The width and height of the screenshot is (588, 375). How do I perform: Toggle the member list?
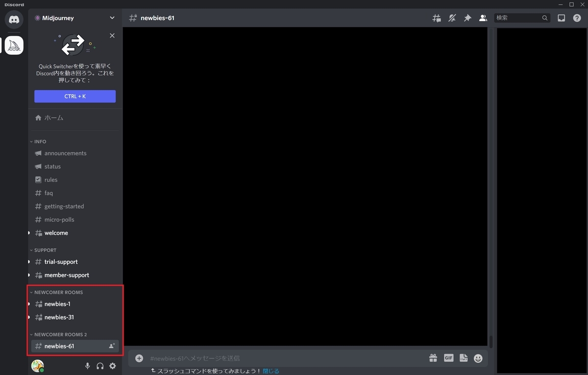pos(483,18)
